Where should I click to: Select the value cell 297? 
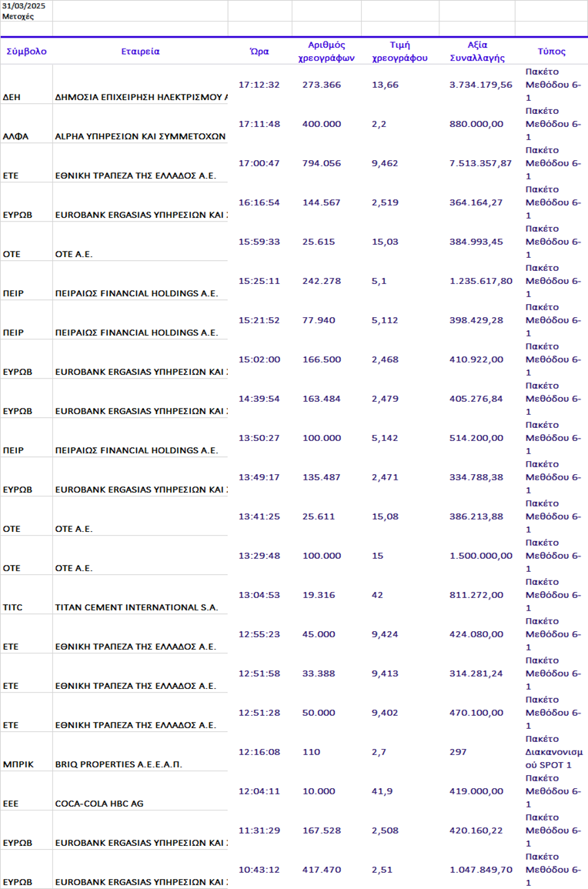point(458,752)
